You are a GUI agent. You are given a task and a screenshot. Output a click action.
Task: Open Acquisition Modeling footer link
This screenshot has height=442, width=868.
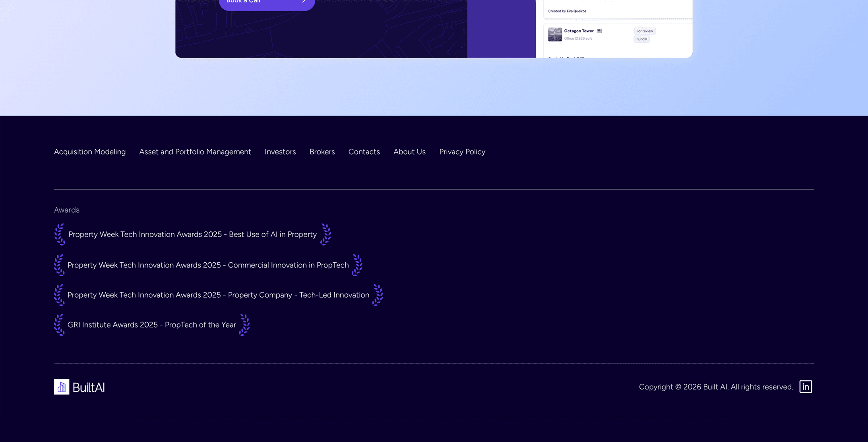(90, 152)
